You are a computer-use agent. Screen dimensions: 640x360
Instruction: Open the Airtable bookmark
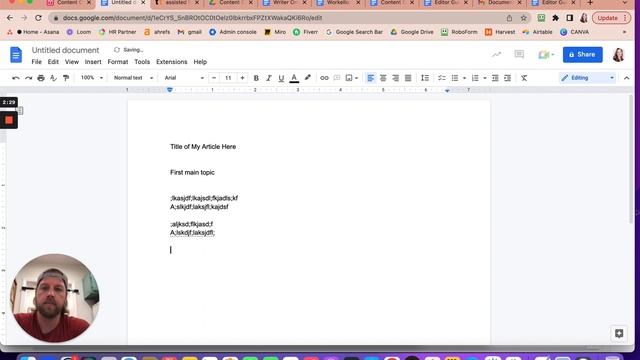coord(537,32)
